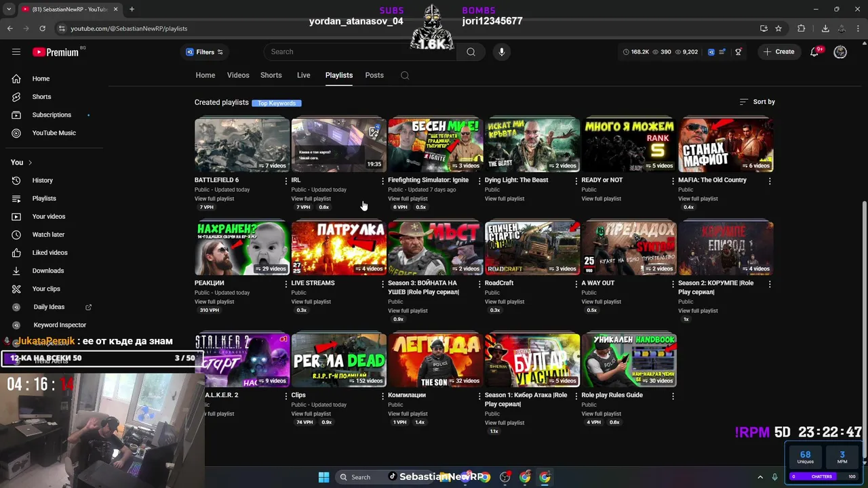Viewport: 868px width, 488px height.
Task: Open options menu for Firefighting Simulator: Ignite
Action: pyautogui.click(x=479, y=181)
